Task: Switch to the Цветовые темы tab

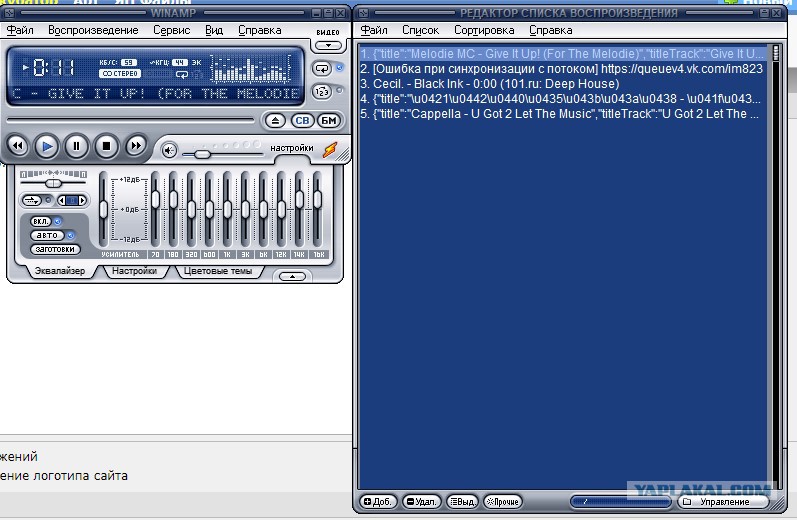Action: (218, 271)
